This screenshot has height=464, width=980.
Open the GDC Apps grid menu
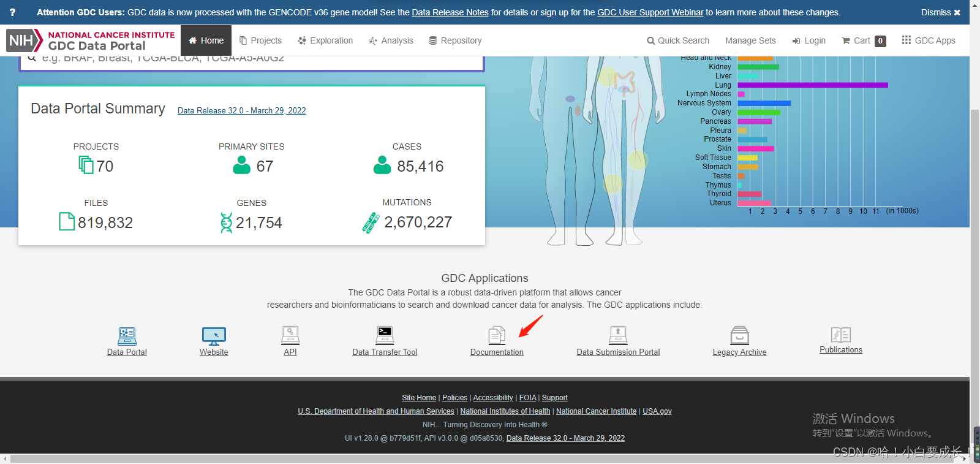[928, 40]
